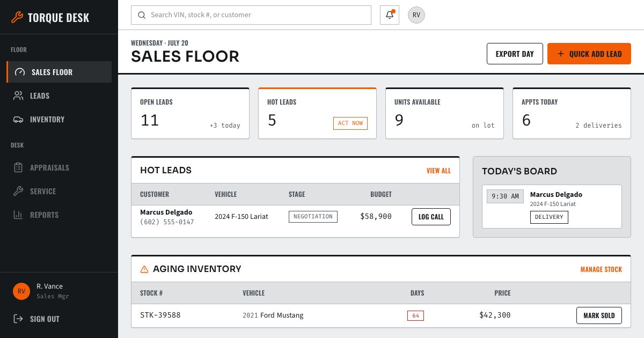Open the Open Leads stat card
The height and width of the screenshot is (338, 644).
(191, 113)
